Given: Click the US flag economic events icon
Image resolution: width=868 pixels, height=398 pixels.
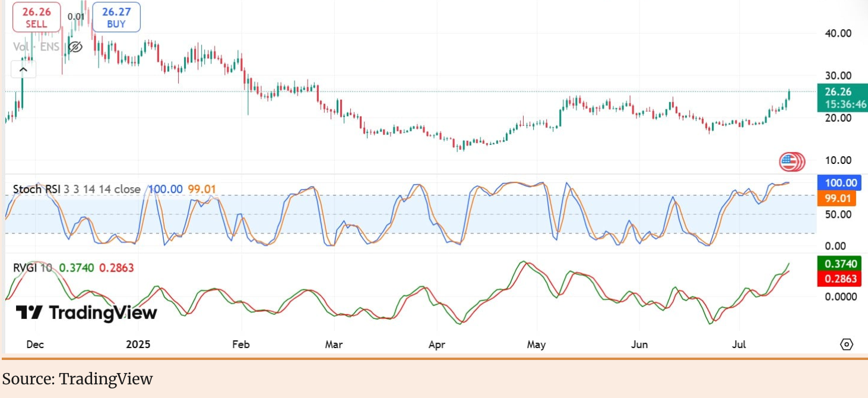Looking at the screenshot, I should pos(790,160).
